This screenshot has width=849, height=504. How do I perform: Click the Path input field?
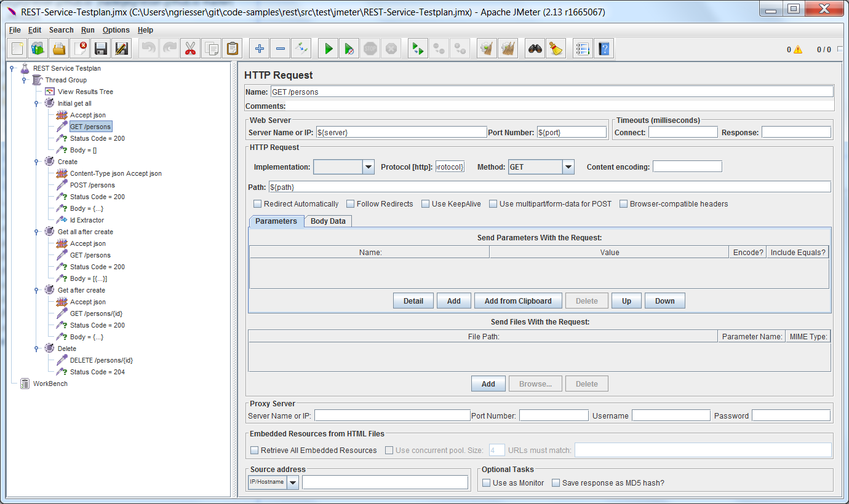(549, 187)
